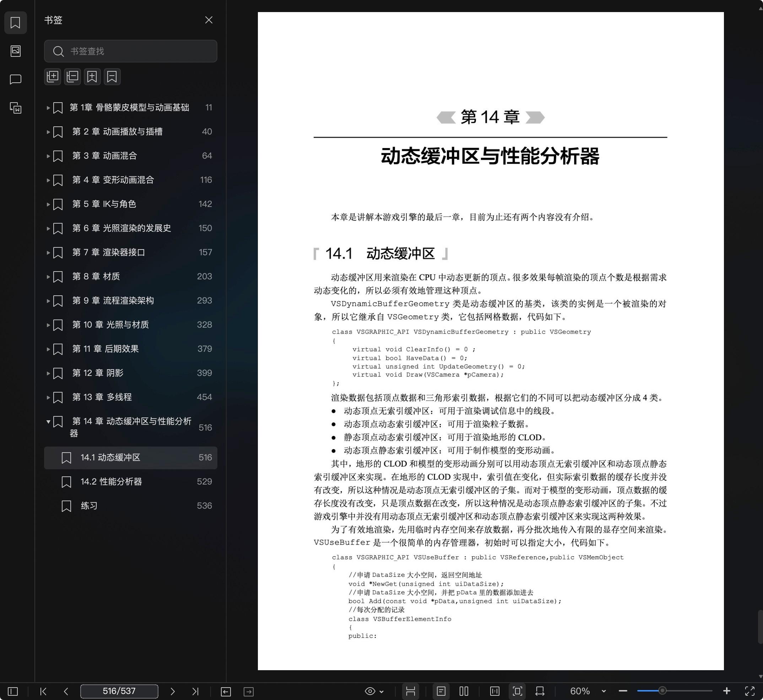Expand 第 4 章 变形动画混合
Viewport: 763px width, 700px height.
click(48, 180)
